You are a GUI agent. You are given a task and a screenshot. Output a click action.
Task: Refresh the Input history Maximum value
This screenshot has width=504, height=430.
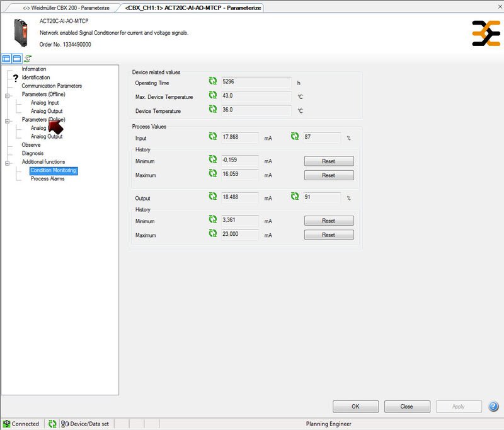(213, 173)
